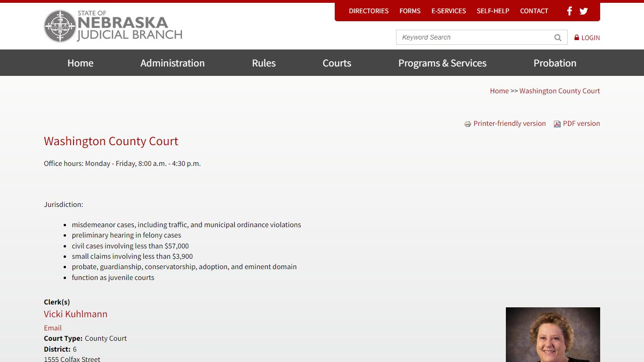Click small claims less than $3,900 bullet
This screenshot has height=362, width=644.
[x=132, y=256]
